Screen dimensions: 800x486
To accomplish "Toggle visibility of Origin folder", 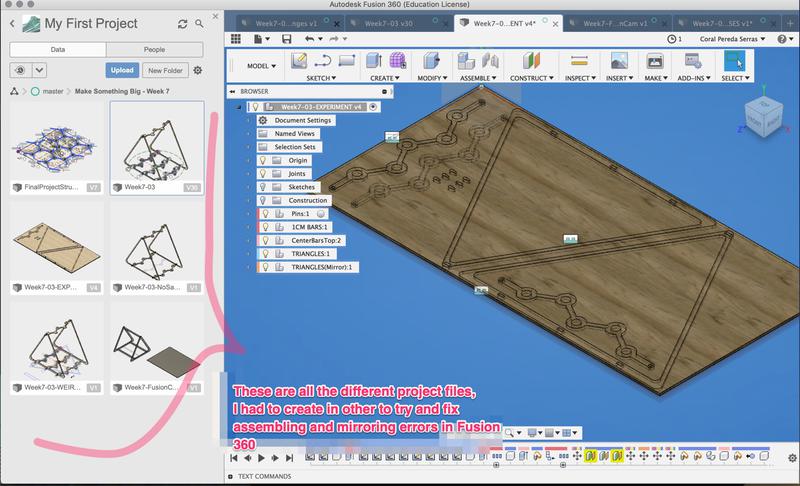I will (x=263, y=160).
